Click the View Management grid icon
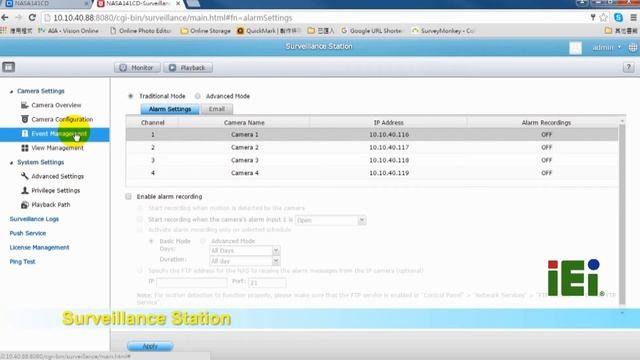This screenshot has height=360, width=640. coord(24,148)
